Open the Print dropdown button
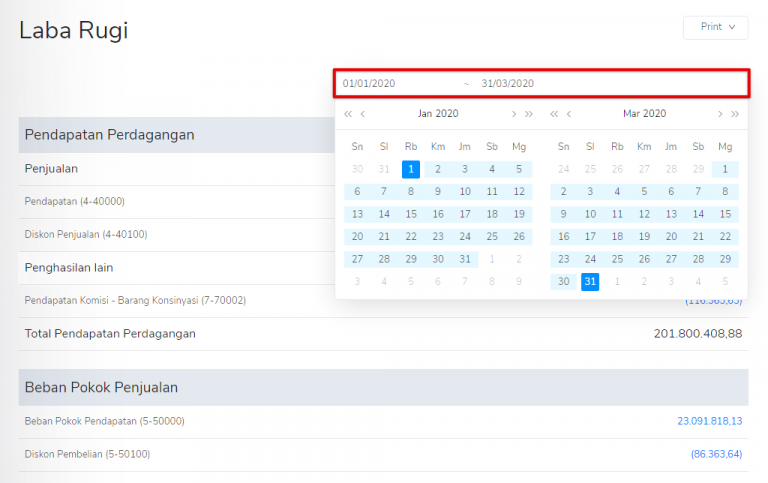This screenshot has width=768, height=483. 716,27
